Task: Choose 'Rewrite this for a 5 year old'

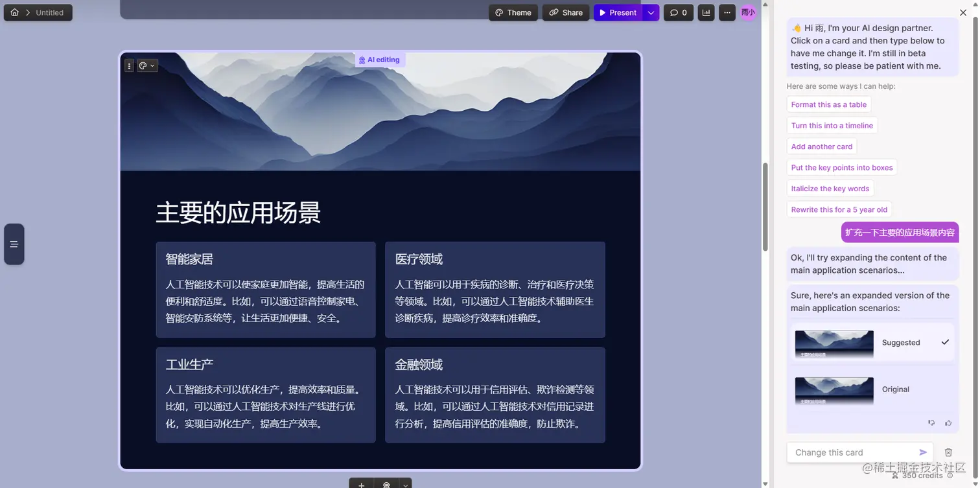Action: (839, 209)
